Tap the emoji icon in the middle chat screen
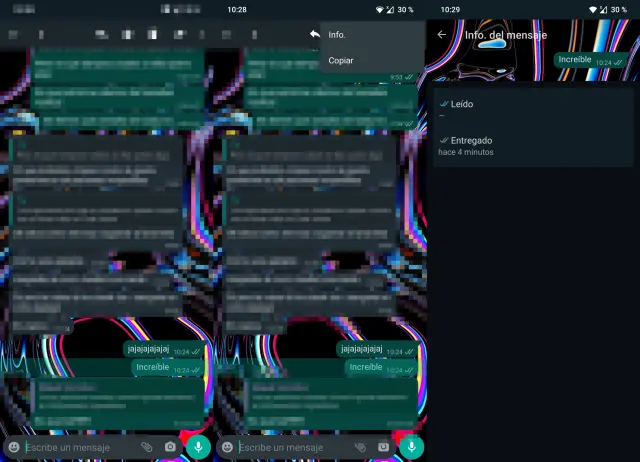The height and width of the screenshot is (462, 640). coord(227,446)
